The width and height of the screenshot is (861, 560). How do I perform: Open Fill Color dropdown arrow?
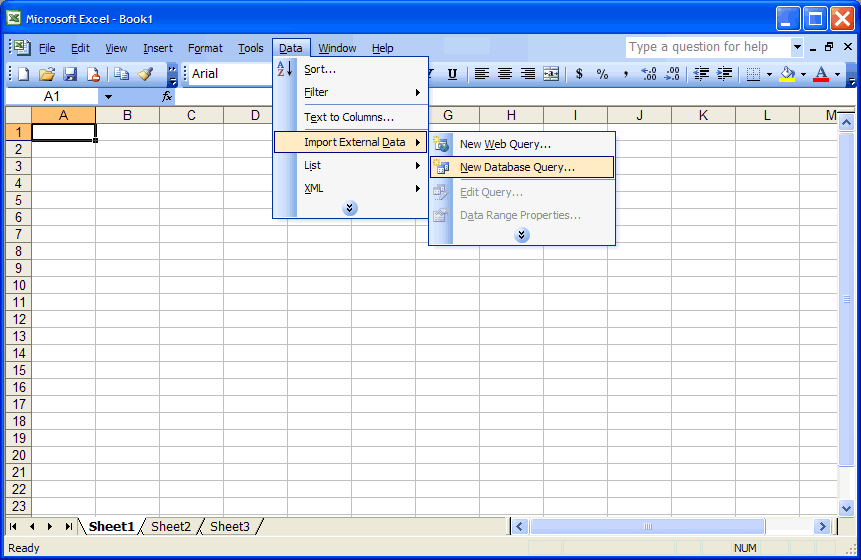tap(803, 74)
